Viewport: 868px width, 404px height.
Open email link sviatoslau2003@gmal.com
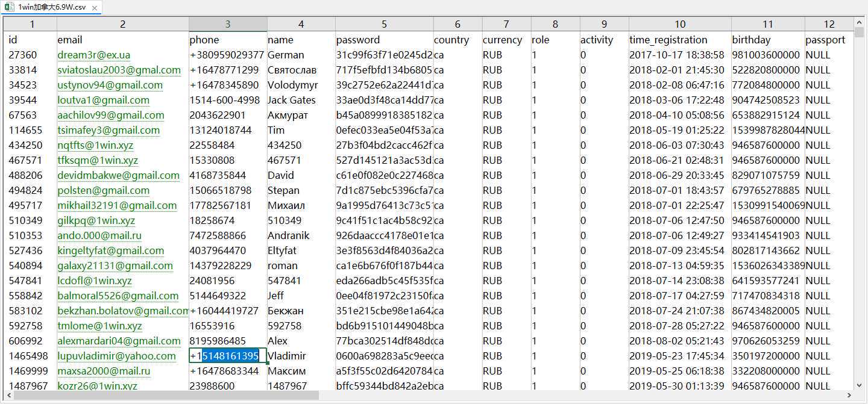[119, 70]
